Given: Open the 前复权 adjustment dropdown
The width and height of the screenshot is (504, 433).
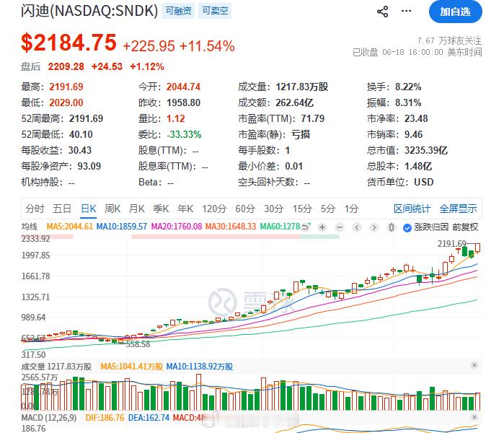Looking at the screenshot, I should click(x=465, y=227).
